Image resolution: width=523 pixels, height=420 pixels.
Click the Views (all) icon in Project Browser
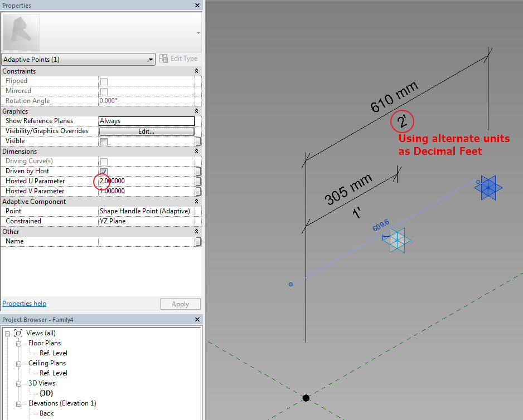[17, 333]
